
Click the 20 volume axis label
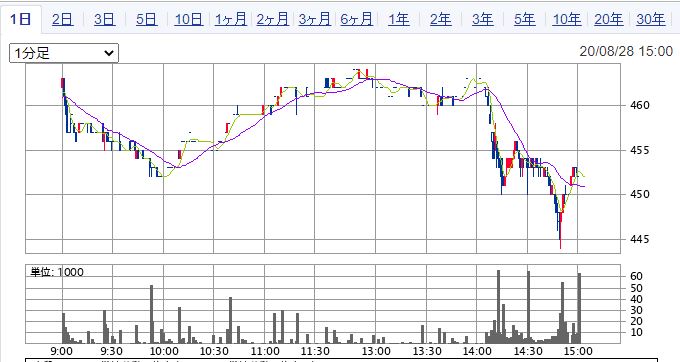636,321
